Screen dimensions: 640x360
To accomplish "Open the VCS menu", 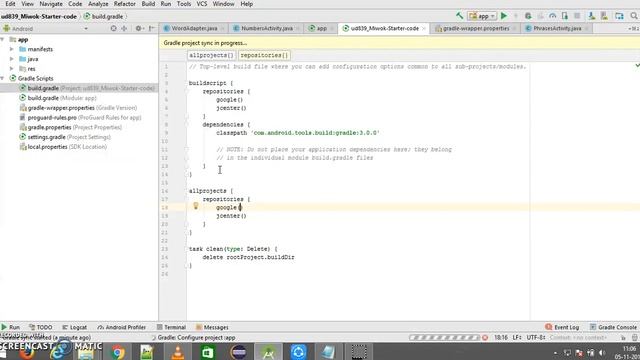I will [202, 4].
